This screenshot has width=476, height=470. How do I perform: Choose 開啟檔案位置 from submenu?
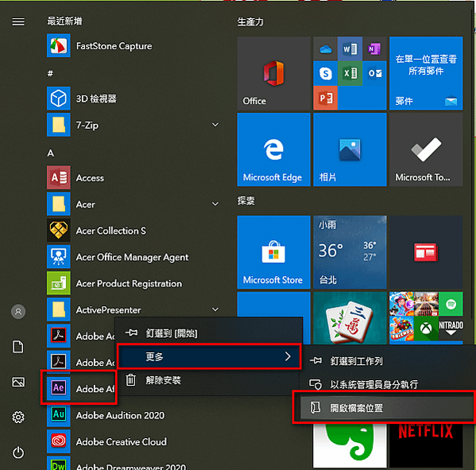coord(385,408)
